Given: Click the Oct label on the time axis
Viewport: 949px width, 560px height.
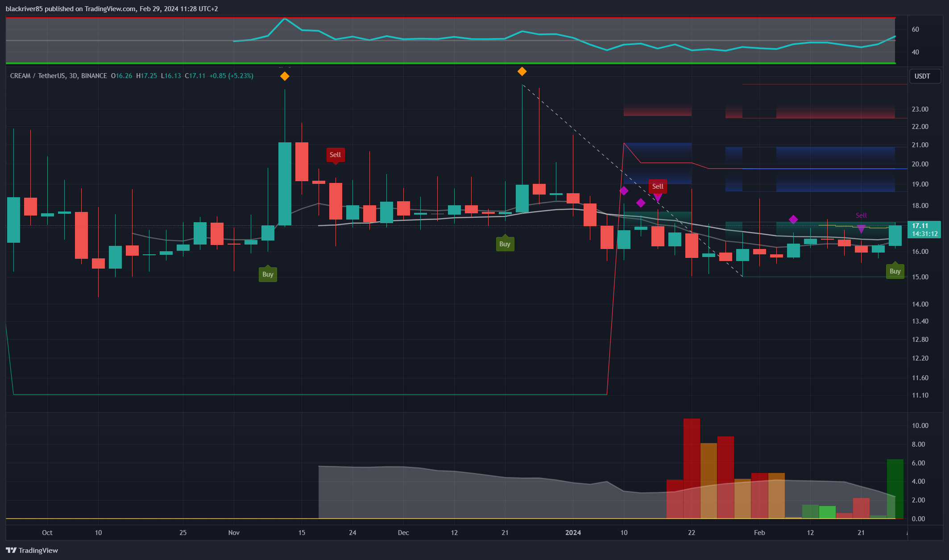Looking at the screenshot, I should click(47, 533).
